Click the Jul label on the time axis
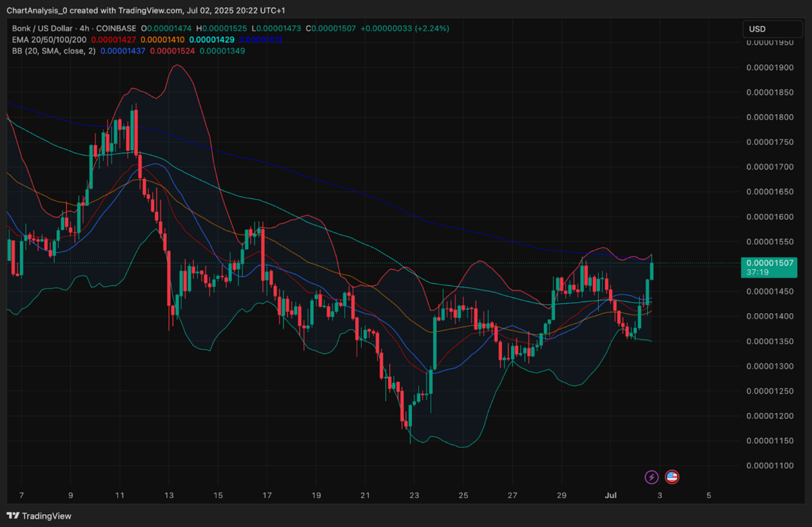The image size is (812, 527). [611, 495]
